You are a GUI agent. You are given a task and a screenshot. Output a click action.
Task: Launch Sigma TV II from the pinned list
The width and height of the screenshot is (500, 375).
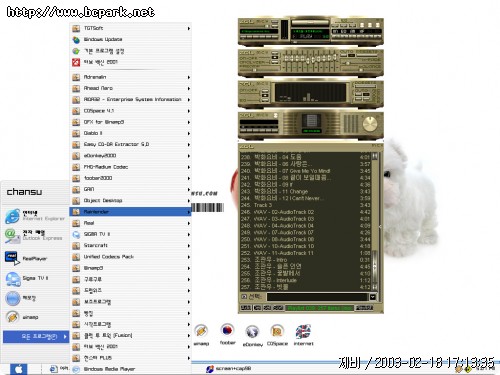click(x=27, y=278)
